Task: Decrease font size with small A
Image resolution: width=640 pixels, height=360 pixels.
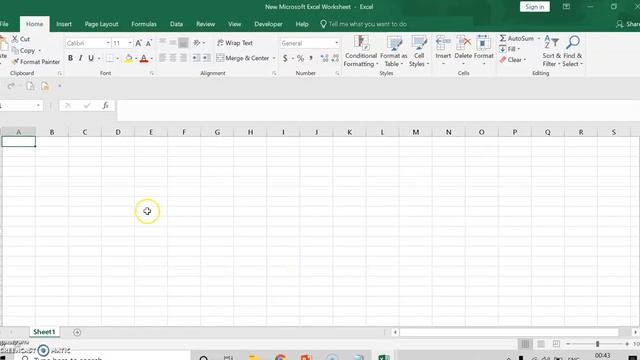Action: point(149,43)
